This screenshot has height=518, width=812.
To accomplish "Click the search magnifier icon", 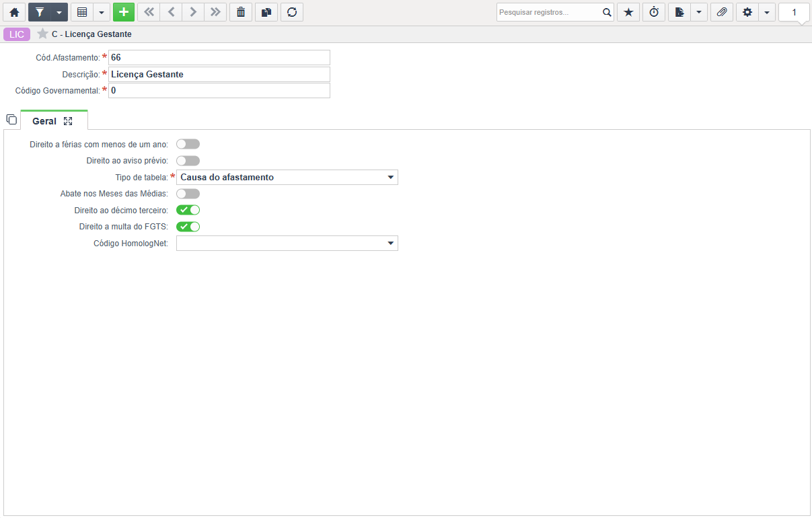I will click(606, 12).
